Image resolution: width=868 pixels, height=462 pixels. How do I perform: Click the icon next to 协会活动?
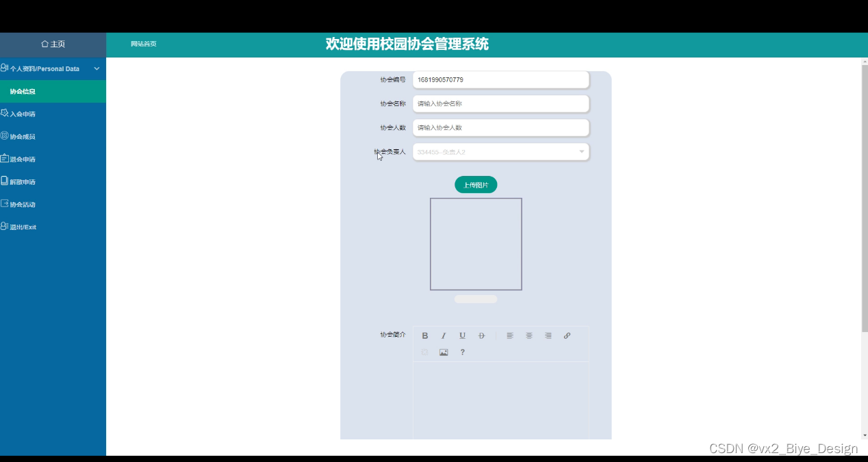click(x=4, y=203)
